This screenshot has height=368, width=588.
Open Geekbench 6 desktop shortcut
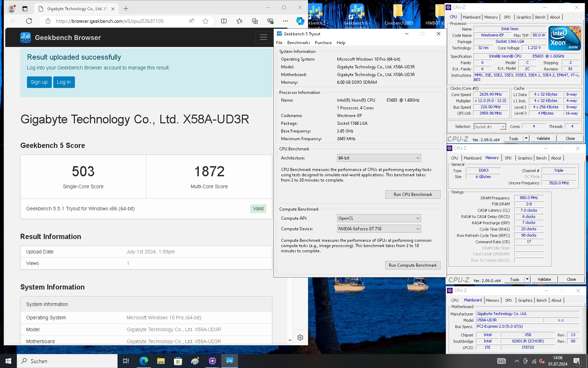(x=357, y=15)
